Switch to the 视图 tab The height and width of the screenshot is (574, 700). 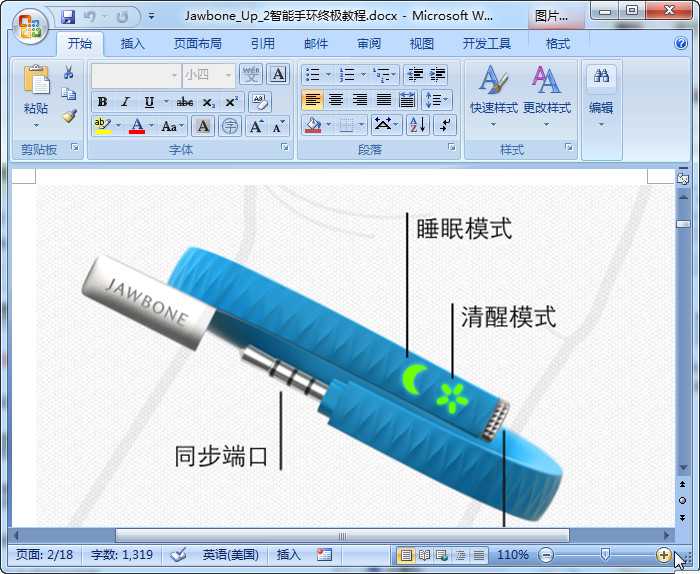click(422, 44)
